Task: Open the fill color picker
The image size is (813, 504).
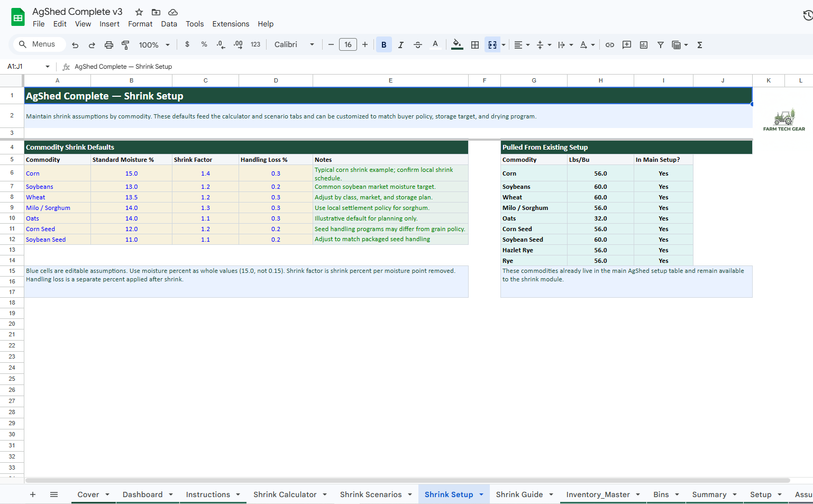Action: click(456, 44)
